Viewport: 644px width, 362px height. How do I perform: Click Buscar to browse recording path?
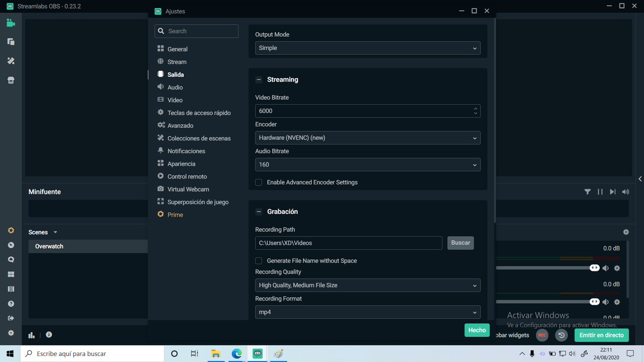[460, 243]
